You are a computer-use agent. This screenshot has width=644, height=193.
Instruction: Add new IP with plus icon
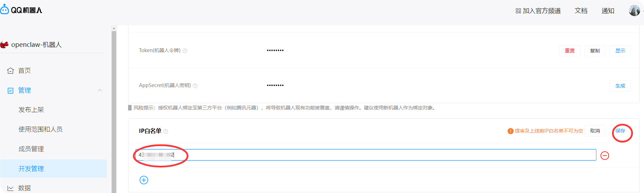[x=144, y=180]
